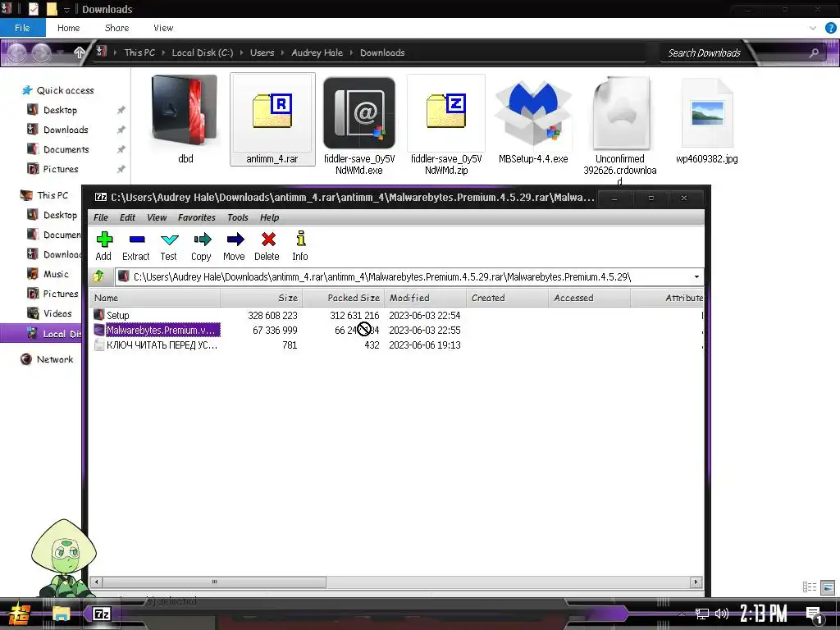Image resolution: width=840 pixels, height=630 pixels.
Task: Sort by the Packed Size column
Action: point(344,298)
